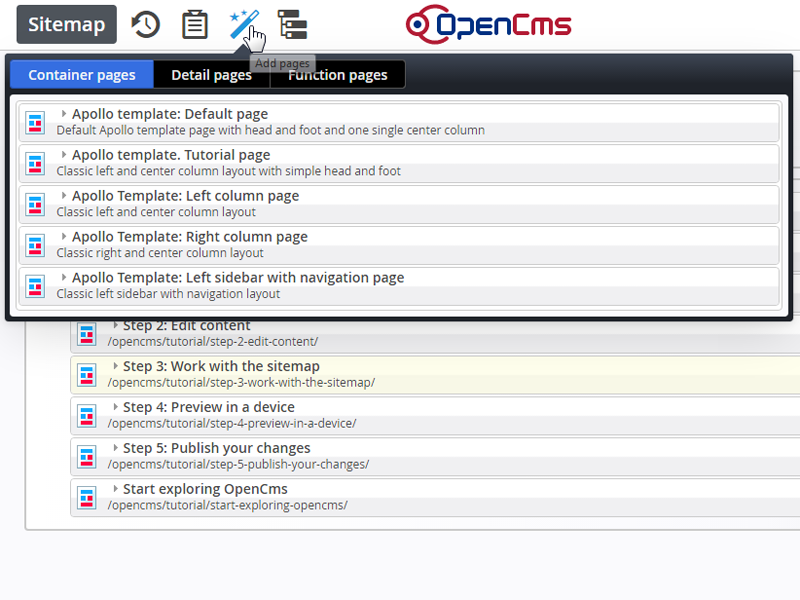Click the Sitemap button
The image size is (800, 600).
tap(66, 24)
